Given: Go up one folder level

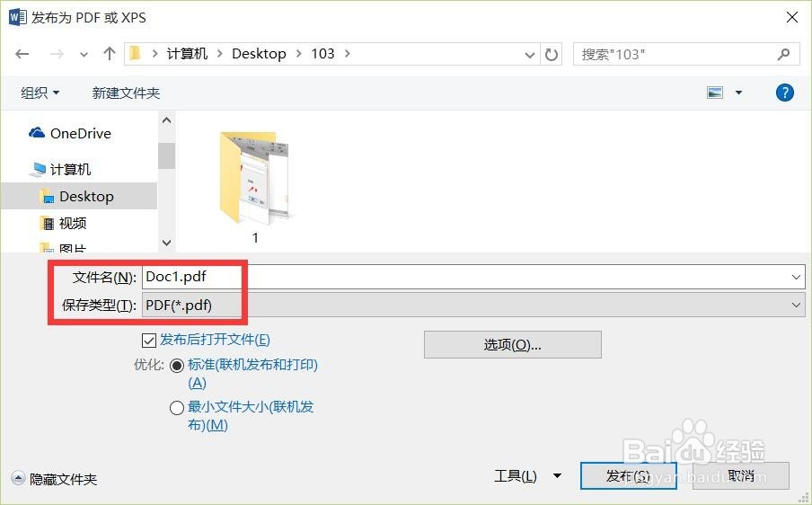Looking at the screenshot, I should (x=109, y=54).
